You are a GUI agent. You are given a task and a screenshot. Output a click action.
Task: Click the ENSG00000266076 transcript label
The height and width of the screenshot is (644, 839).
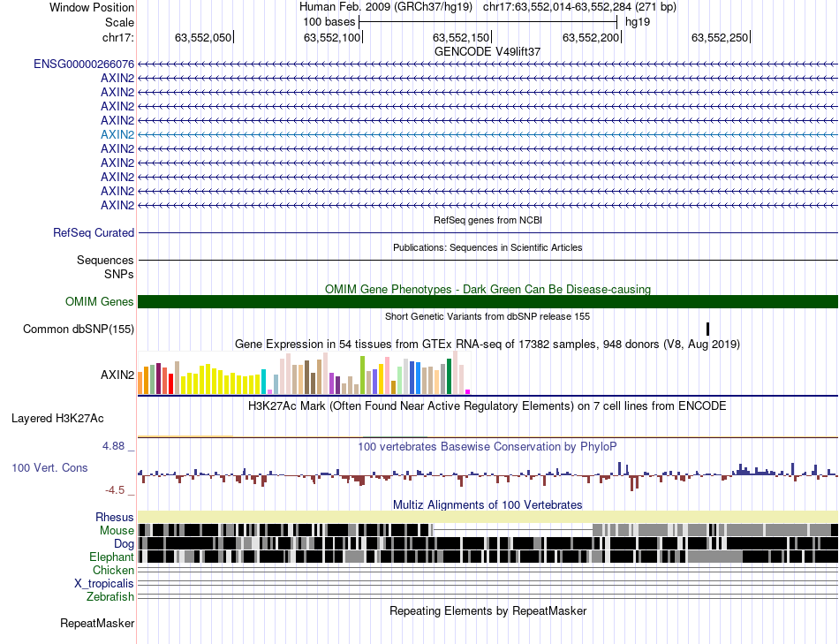84,64
